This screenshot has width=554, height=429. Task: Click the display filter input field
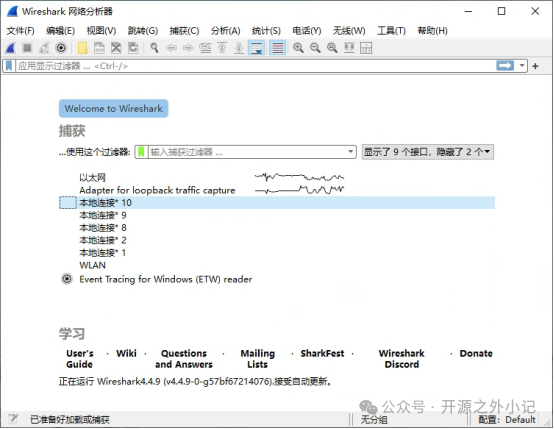click(255, 66)
